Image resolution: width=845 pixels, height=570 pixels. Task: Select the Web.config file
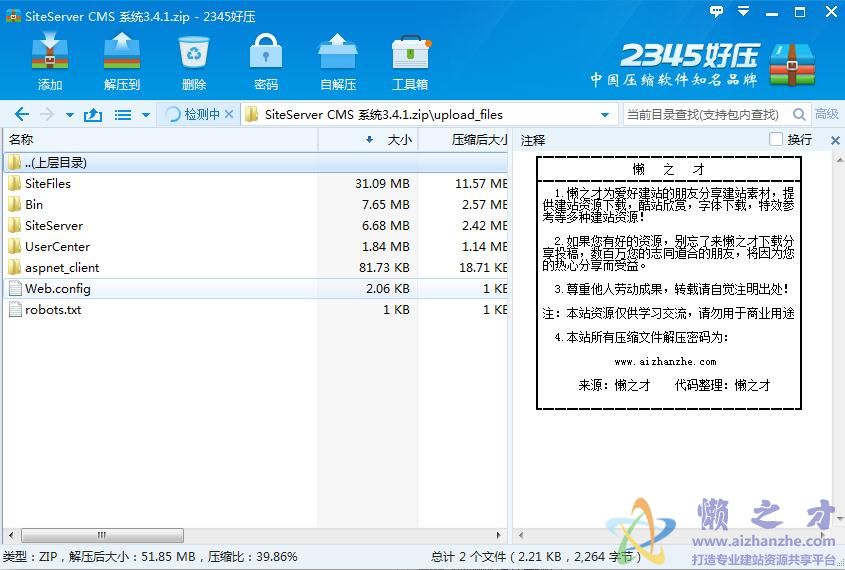pyautogui.click(x=255, y=289)
